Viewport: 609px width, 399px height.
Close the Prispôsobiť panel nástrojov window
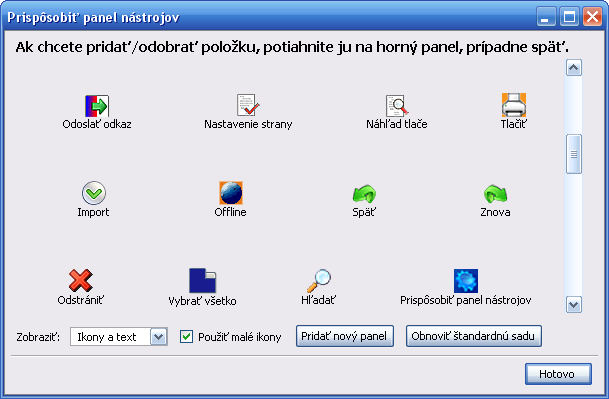(x=593, y=17)
